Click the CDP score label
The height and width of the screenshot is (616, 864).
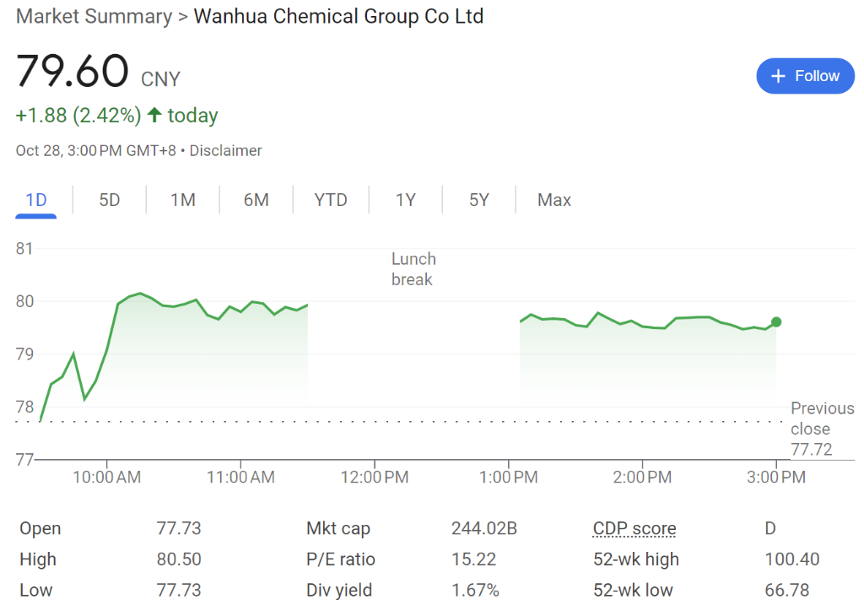click(x=634, y=529)
